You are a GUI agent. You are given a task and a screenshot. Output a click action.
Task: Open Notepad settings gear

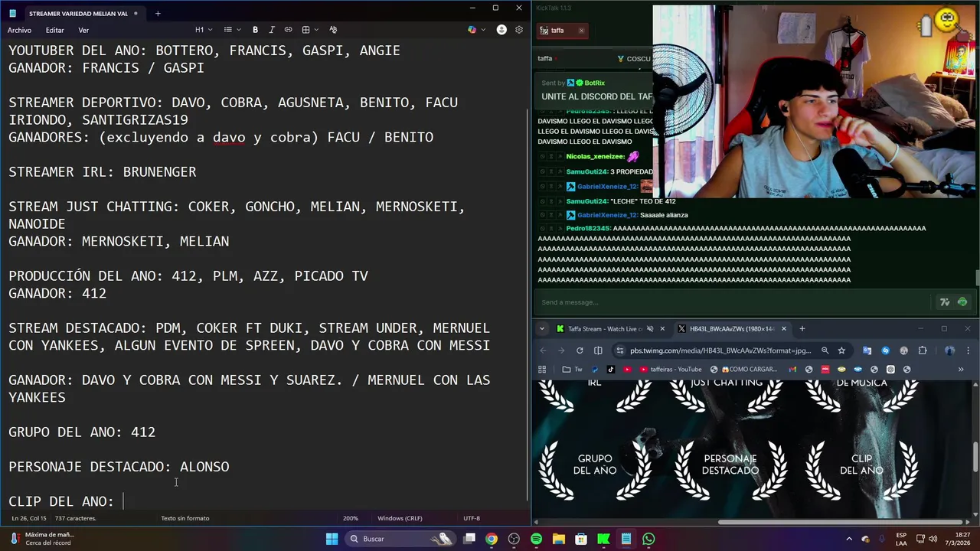pyautogui.click(x=519, y=30)
